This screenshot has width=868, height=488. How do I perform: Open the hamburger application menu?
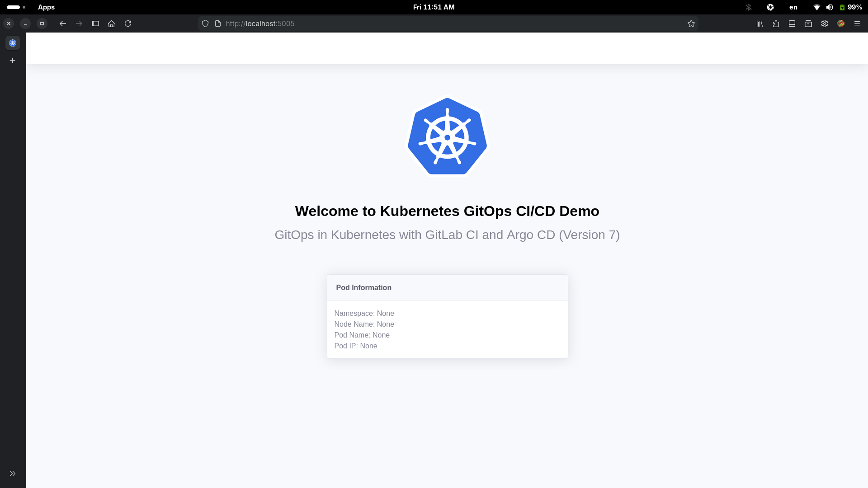click(x=858, y=23)
